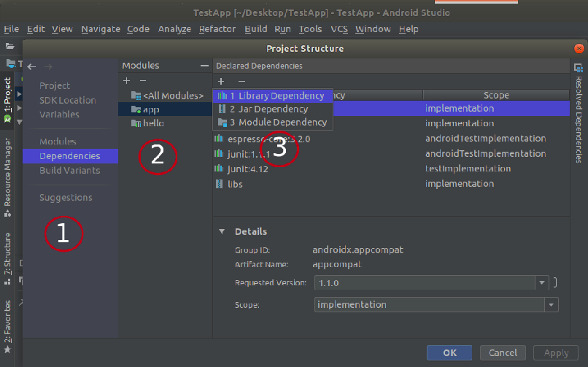Viewport: 588px width, 367px height.
Task: Open the Run menu
Action: click(282, 29)
